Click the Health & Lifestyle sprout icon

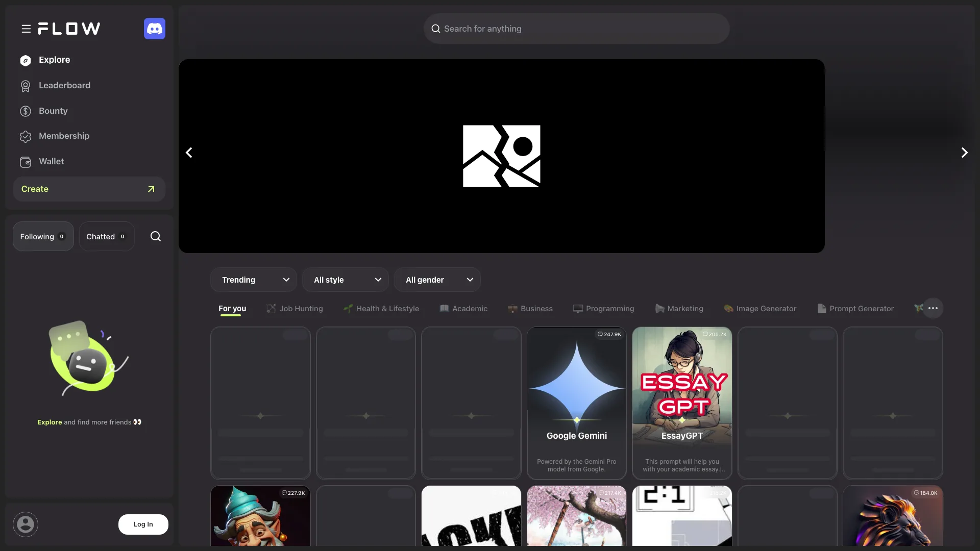click(348, 308)
